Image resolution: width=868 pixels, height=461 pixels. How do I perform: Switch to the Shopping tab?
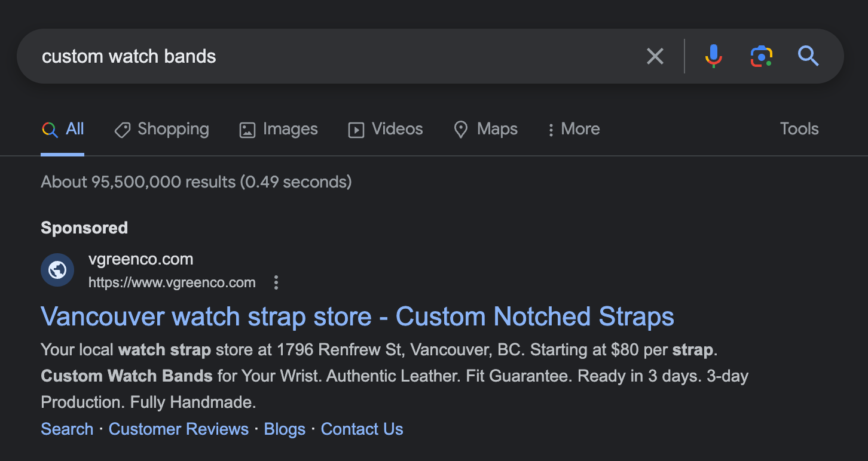(x=161, y=129)
